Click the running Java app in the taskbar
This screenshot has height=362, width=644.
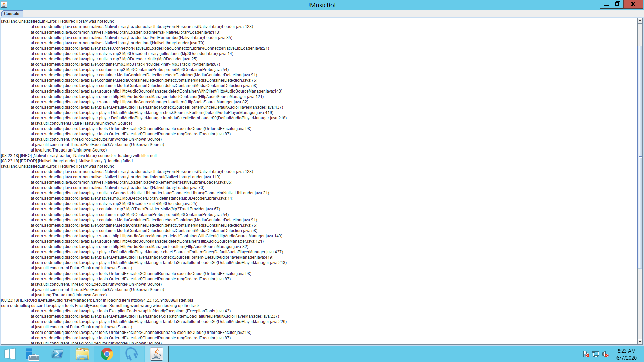point(157,354)
